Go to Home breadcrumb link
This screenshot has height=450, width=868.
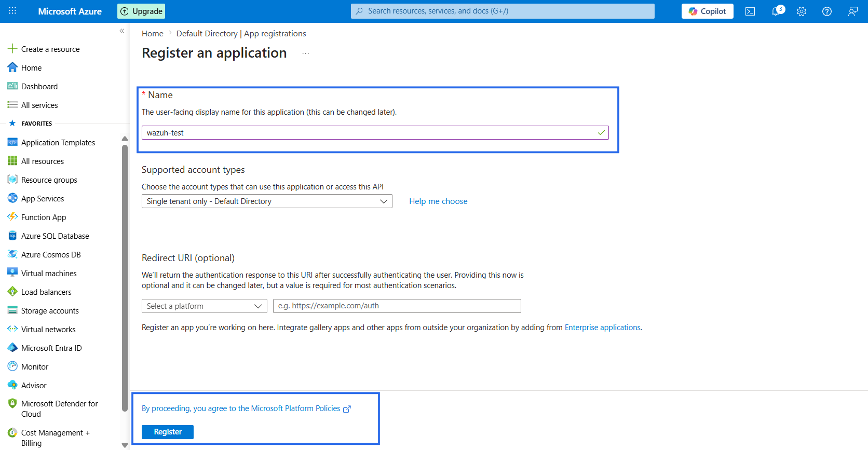[153, 34]
